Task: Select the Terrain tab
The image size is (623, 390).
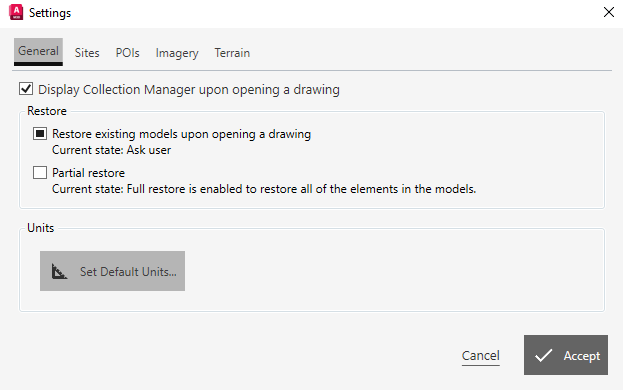Action: (x=232, y=53)
